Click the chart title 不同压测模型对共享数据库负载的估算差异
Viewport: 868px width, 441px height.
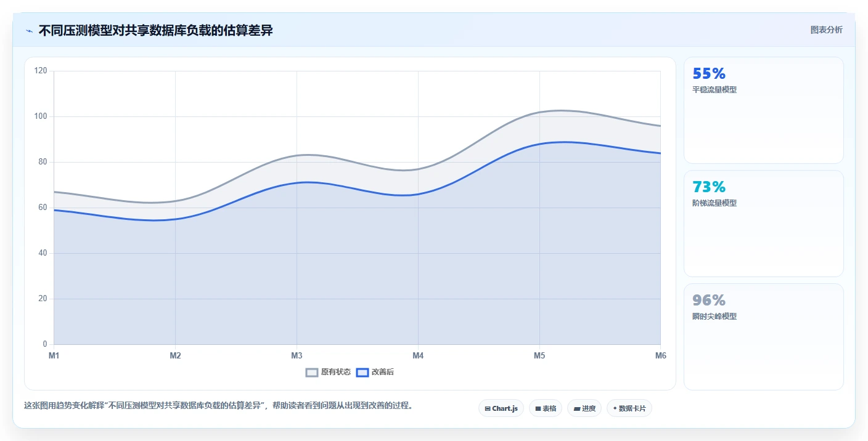click(x=155, y=31)
